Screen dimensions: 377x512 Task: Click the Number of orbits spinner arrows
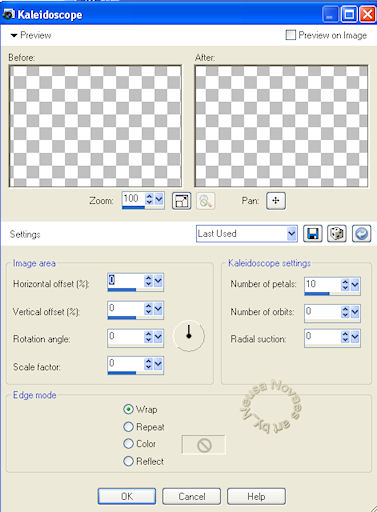click(345, 312)
